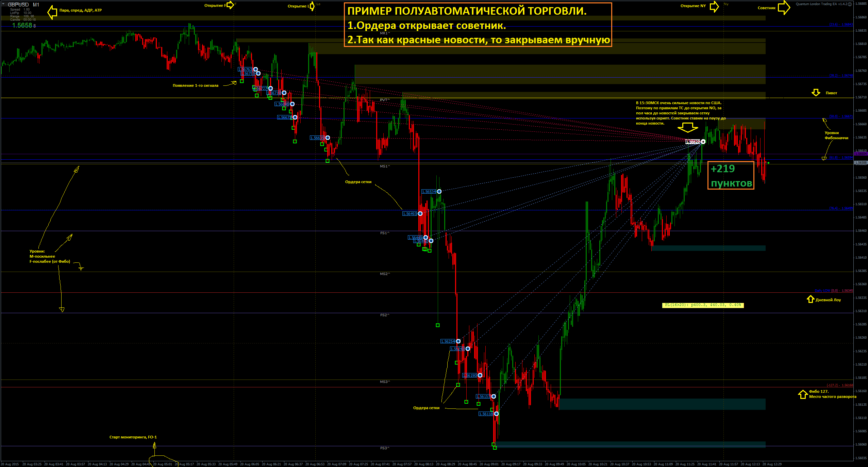This screenshot has height=467, width=868.
Task: Click the current price tag 1.56588 on price axis
Action: pos(861,163)
